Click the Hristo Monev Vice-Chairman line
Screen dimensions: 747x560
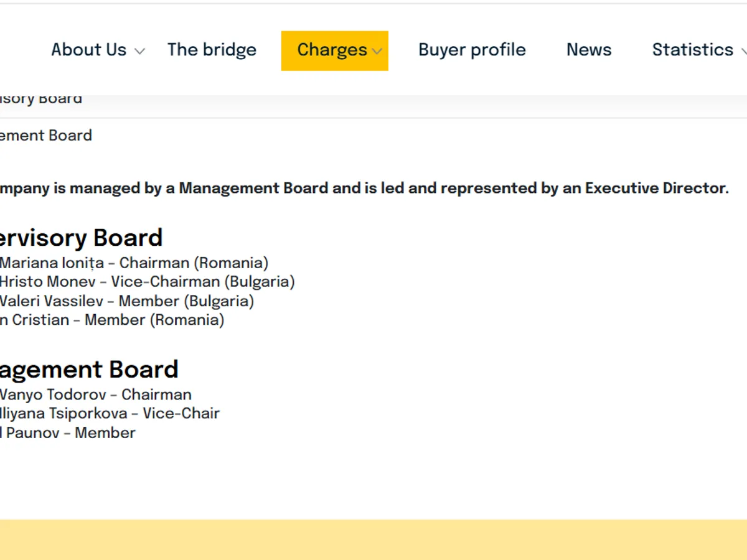(147, 282)
